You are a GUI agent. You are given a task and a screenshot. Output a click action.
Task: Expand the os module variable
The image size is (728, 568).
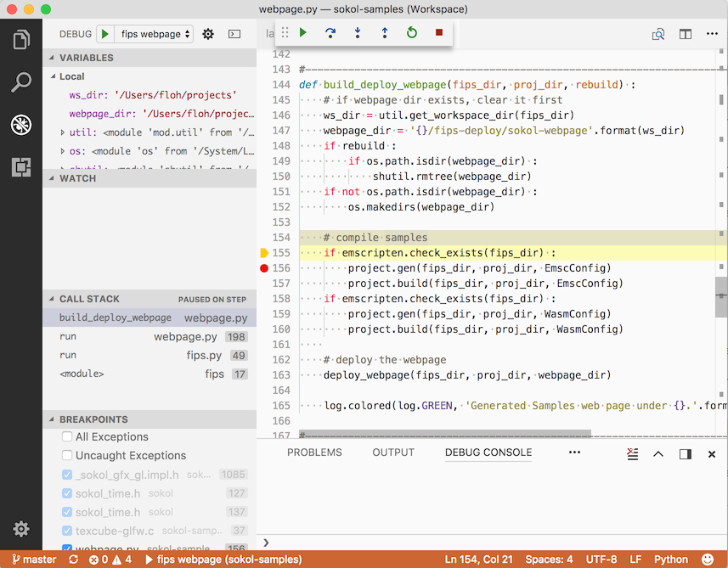pos(62,151)
